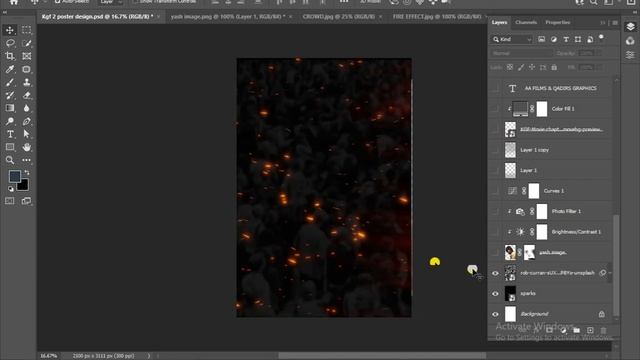The height and width of the screenshot is (360, 640).
Task: Open the layer Opacity dropdown arrow
Action: pos(599,53)
